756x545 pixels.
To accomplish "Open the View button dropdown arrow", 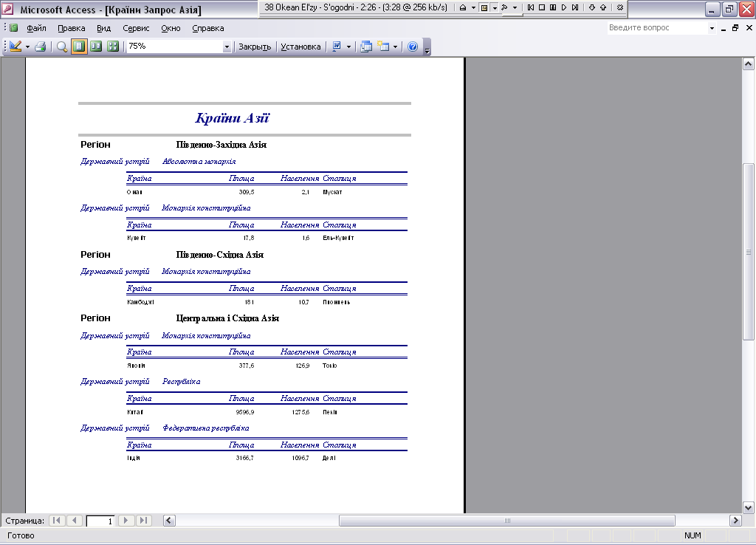I will point(27,47).
